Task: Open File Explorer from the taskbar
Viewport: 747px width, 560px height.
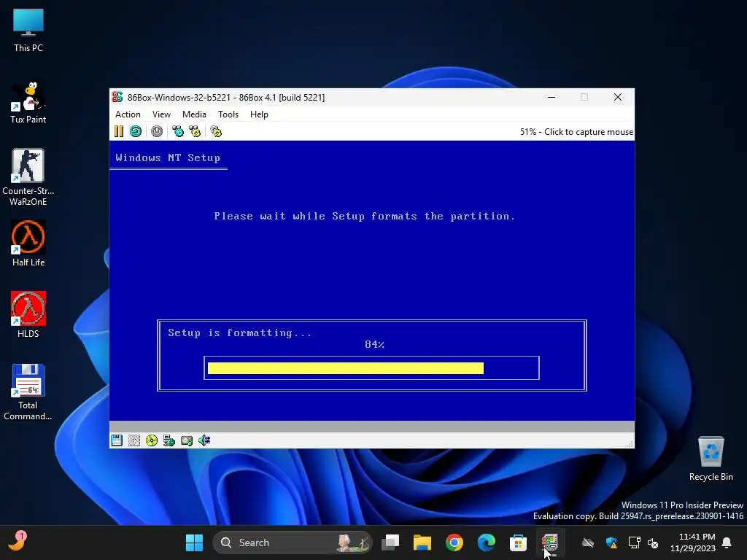Action: (x=422, y=542)
